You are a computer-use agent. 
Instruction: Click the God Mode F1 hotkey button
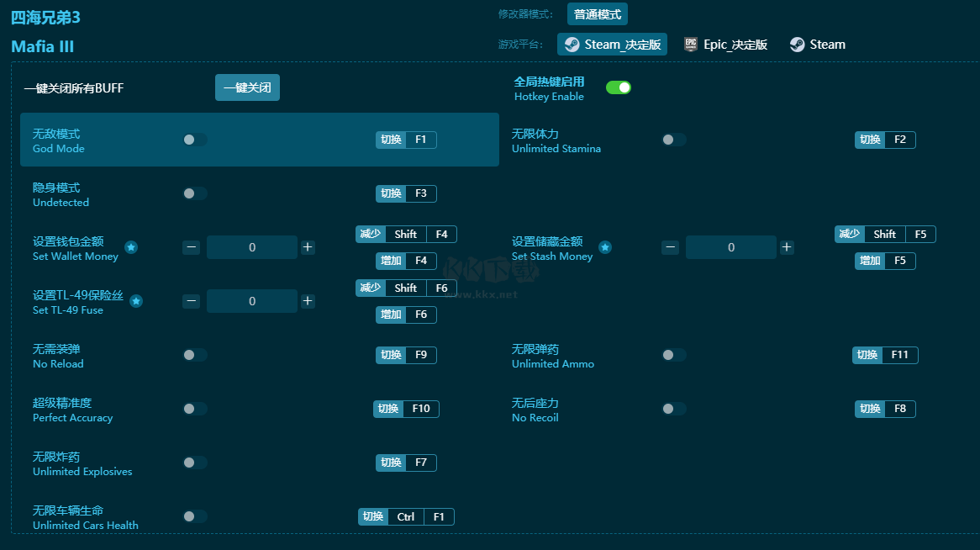406,140
